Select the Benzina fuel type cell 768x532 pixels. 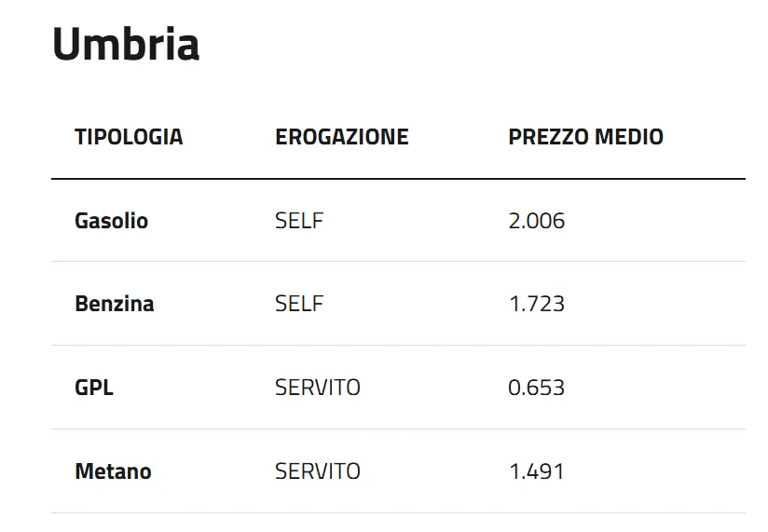(x=114, y=304)
